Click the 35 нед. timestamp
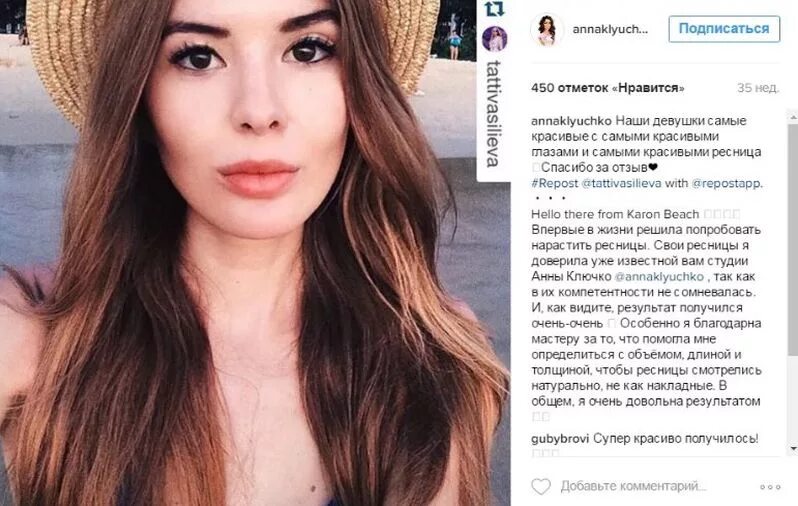The height and width of the screenshot is (506, 798). point(758,88)
